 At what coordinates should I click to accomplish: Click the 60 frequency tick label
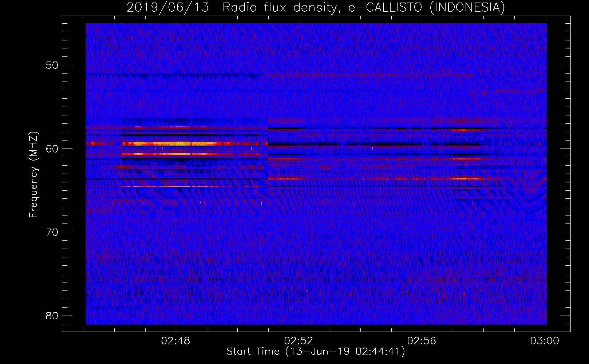(52, 149)
